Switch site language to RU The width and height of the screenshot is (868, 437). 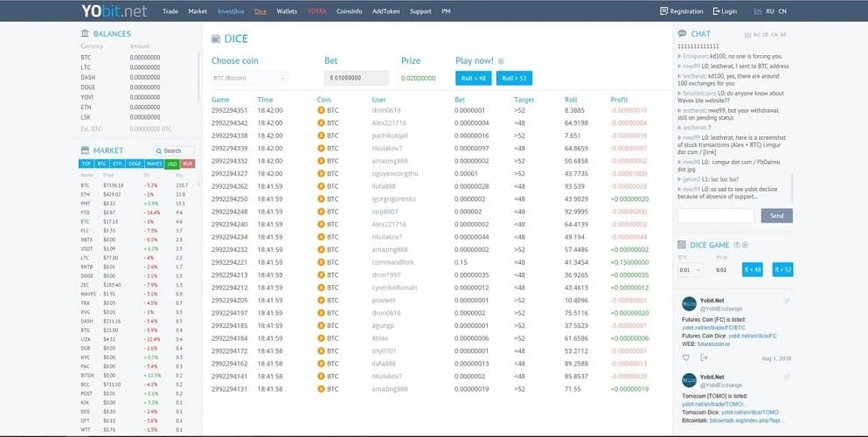pyautogui.click(x=770, y=11)
